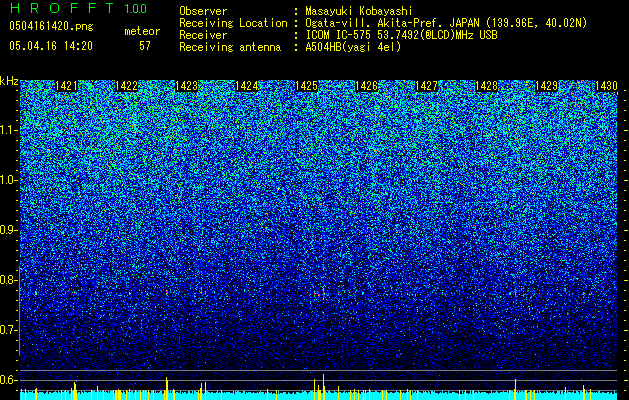Click the 0.6 kHz axis label
629x400 pixels.
point(8,380)
